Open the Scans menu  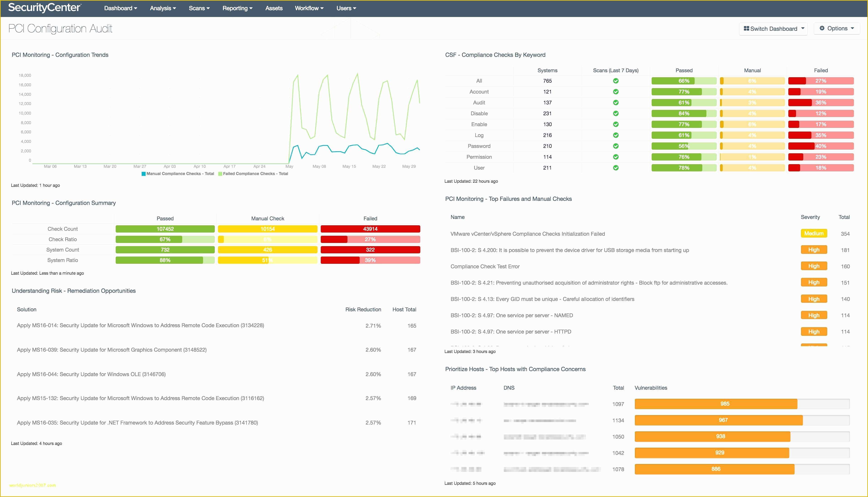click(x=199, y=8)
